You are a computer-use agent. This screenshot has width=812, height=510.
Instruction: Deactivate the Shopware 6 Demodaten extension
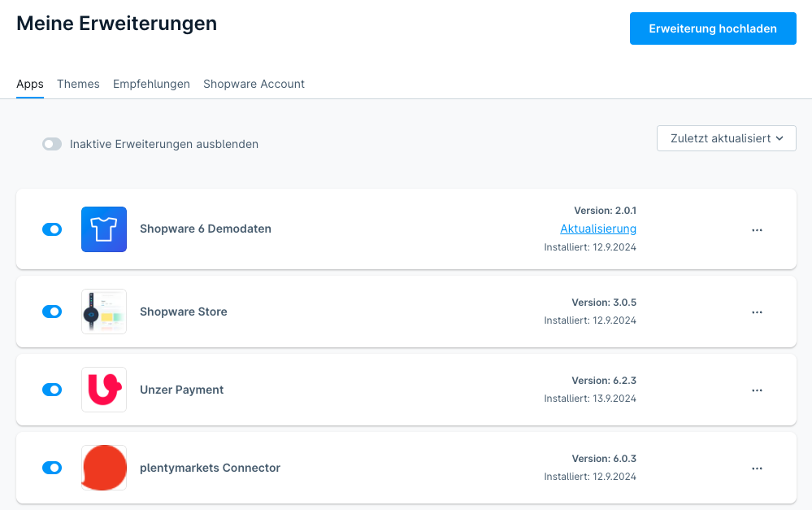(52, 229)
